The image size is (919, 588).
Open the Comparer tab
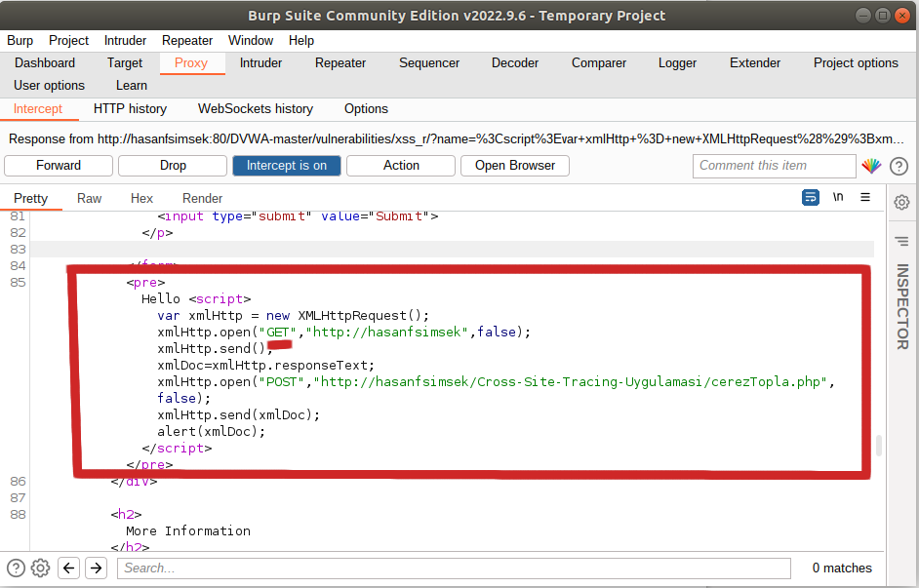(x=599, y=62)
